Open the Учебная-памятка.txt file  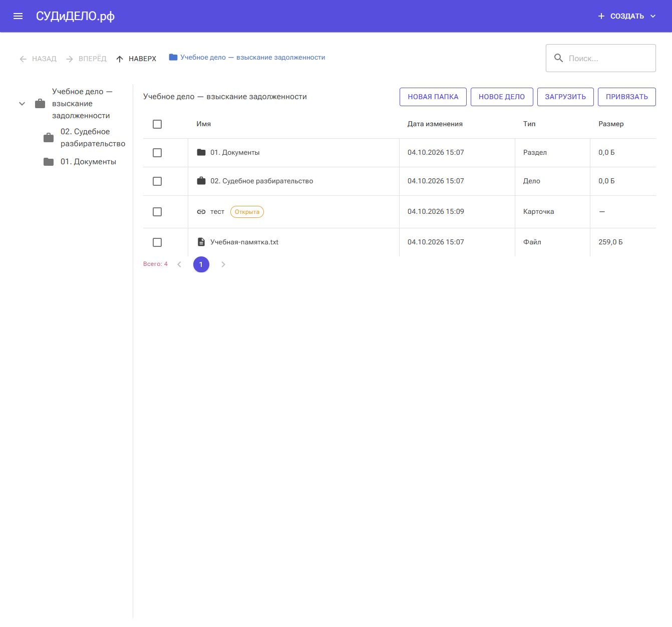[x=244, y=242]
